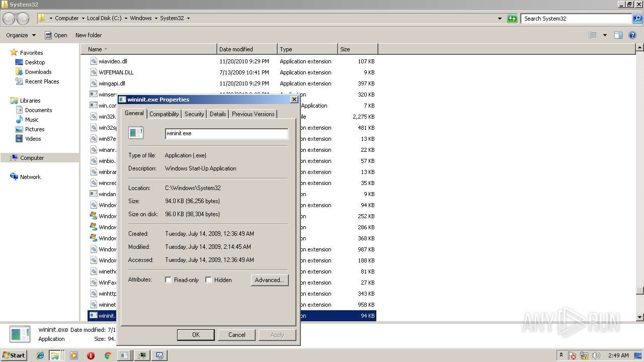
Task: Select the wimgapi.dll file icon
Action: click(94, 83)
